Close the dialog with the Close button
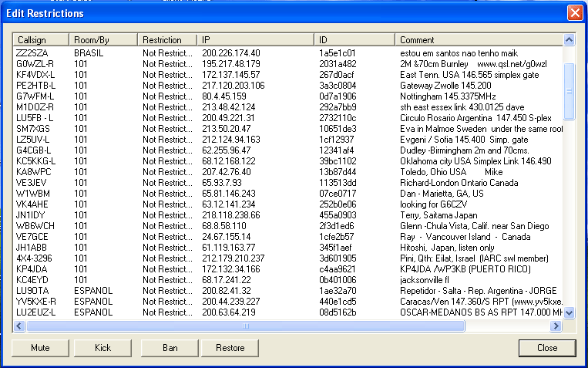This screenshot has height=368, width=588. click(547, 348)
